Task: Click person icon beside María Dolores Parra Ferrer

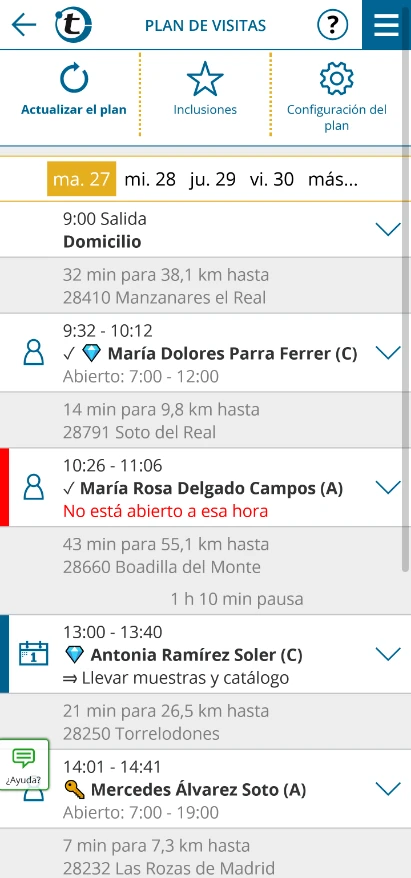Action: (x=34, y=353)
